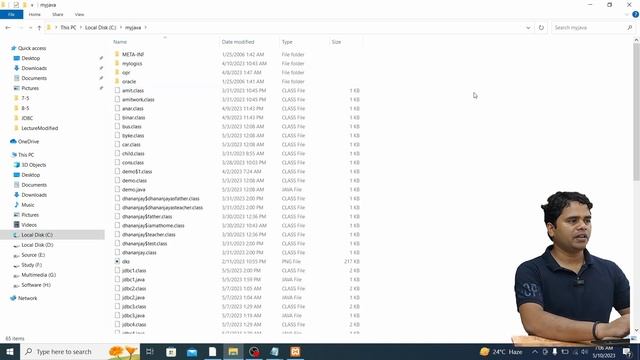The height and width of the screenshot is (360, 640).
Task: Open the View ribbon tab
Action: 80,14
